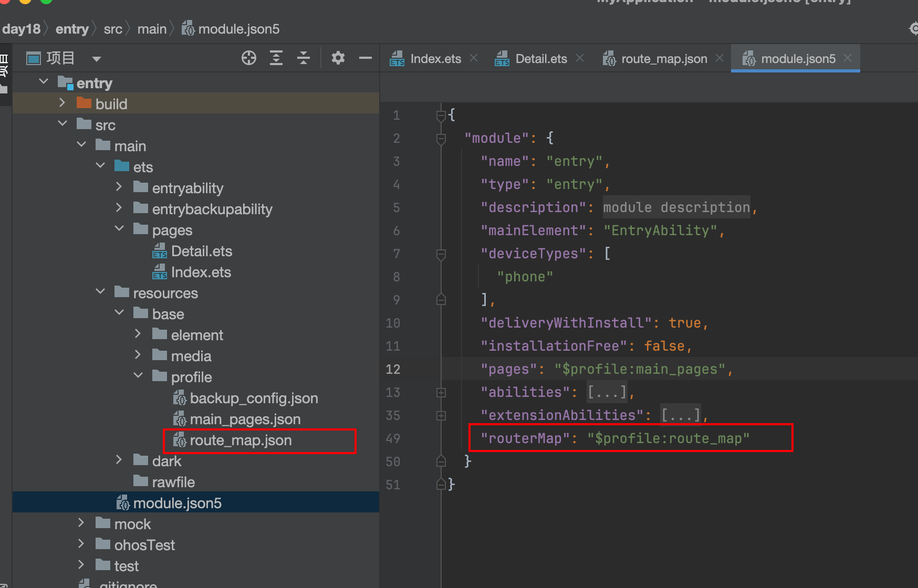The image size is (918, 588).
Task: Expand the dark folder
Action: click(119, 459)
